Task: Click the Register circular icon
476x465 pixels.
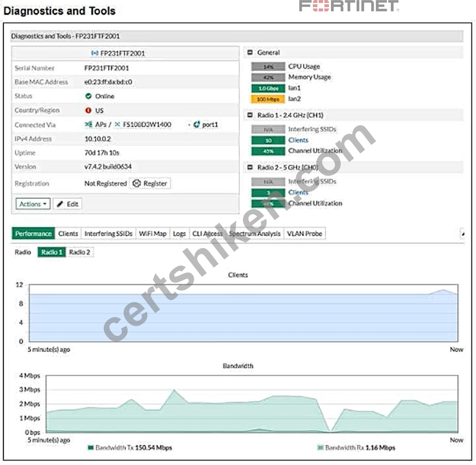Action: 137,183
